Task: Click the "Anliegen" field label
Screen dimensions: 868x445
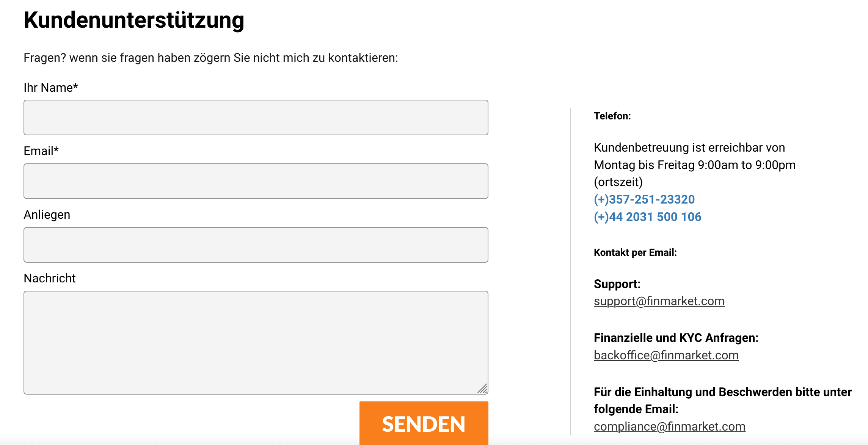Action: [47, 215]
